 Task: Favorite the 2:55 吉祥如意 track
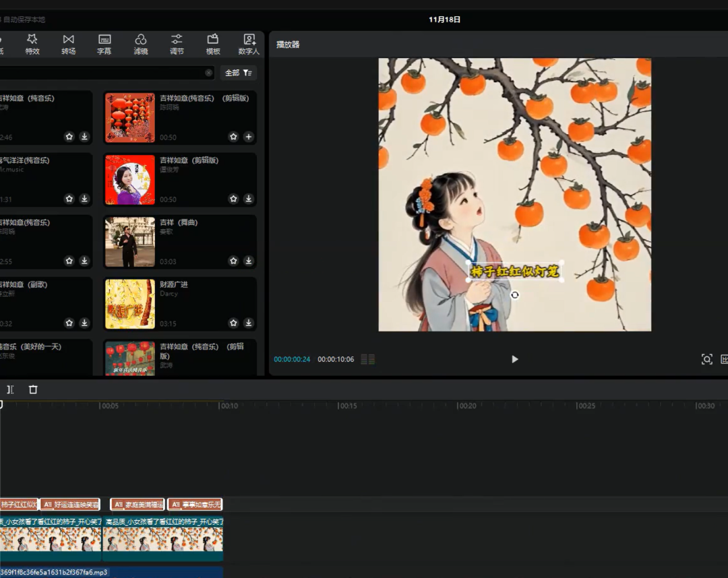click(69, 261)
